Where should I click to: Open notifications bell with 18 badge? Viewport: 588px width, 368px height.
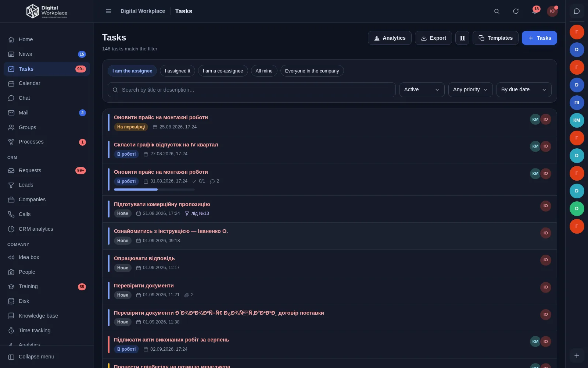(535, 11)
